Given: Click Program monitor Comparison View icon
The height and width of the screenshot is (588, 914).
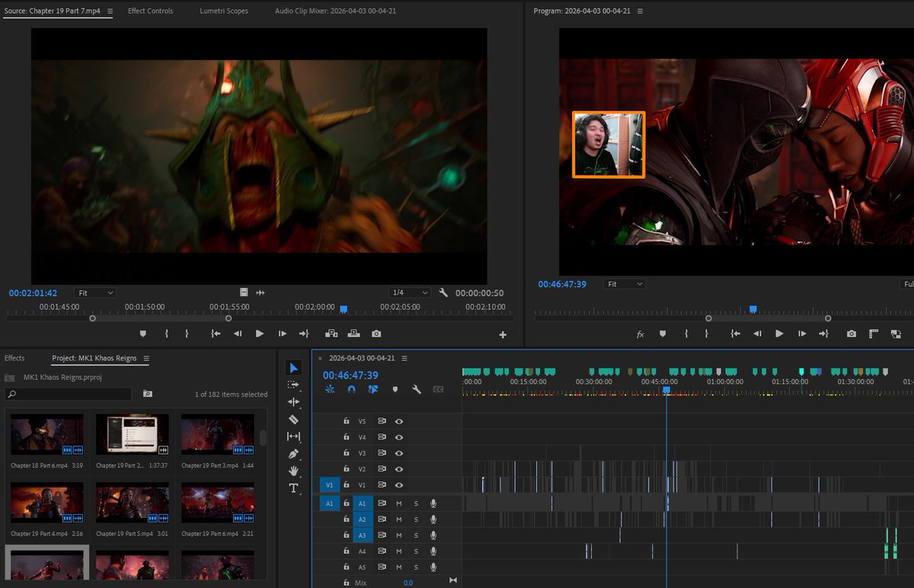Looking at the screenshot, I should pyautogui.click(x=874, y=334).
